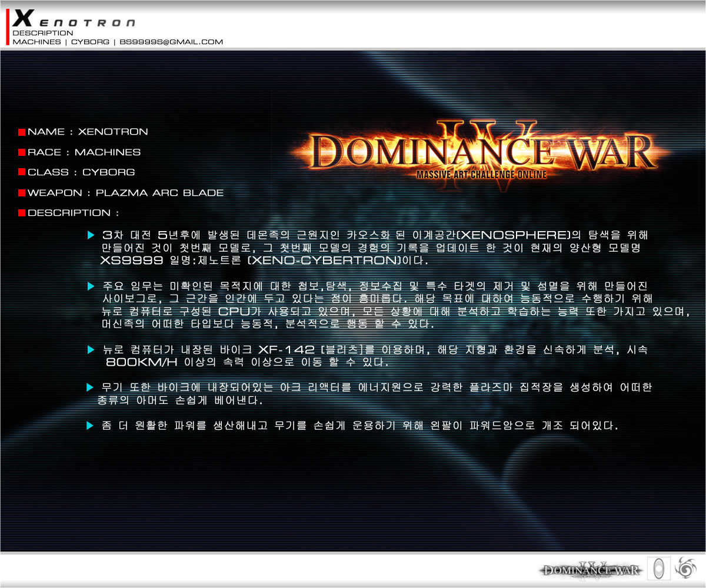The height and width of the screenshot is (588, 706).
Task: Click the 'MASSIVE ART CHALLENGE ONLINE' tagline
Action: [x=481, y=175]
